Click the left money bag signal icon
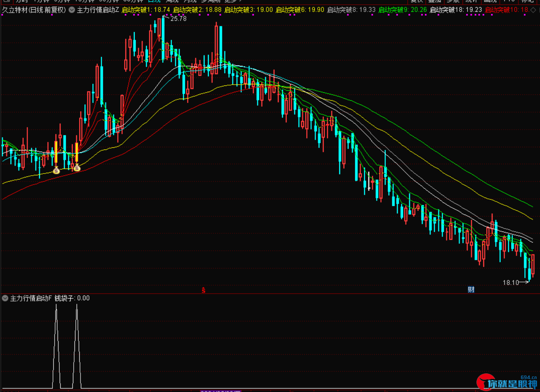 click(56, 170)
